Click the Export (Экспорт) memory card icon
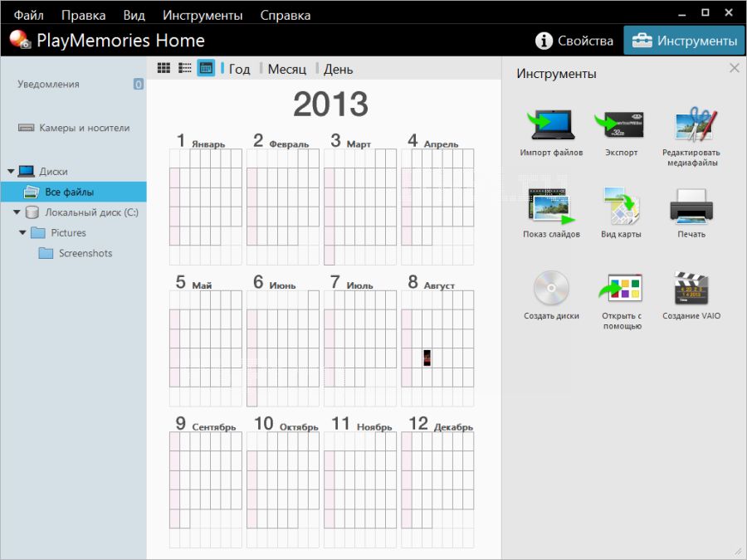Viewport: 747px width, 560px height. [x=622, y=126]
